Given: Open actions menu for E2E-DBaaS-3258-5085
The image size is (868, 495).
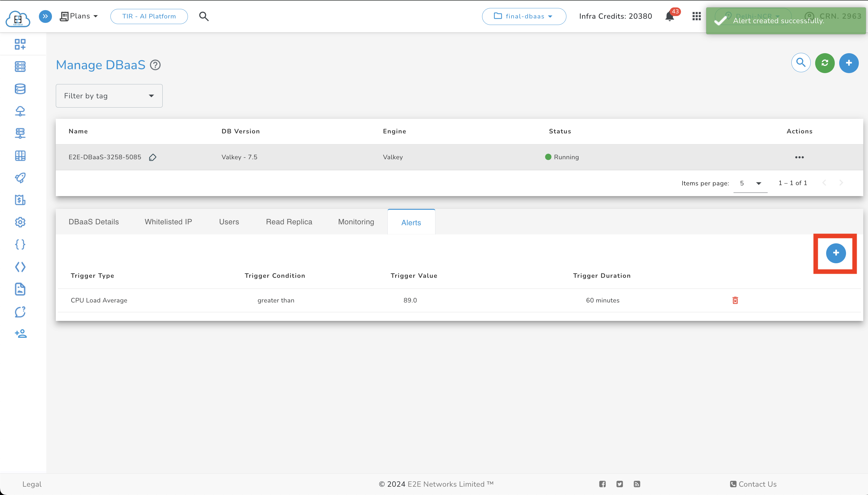Looking at the screenshot, I should pyautogui.click(x=799, y=157).
